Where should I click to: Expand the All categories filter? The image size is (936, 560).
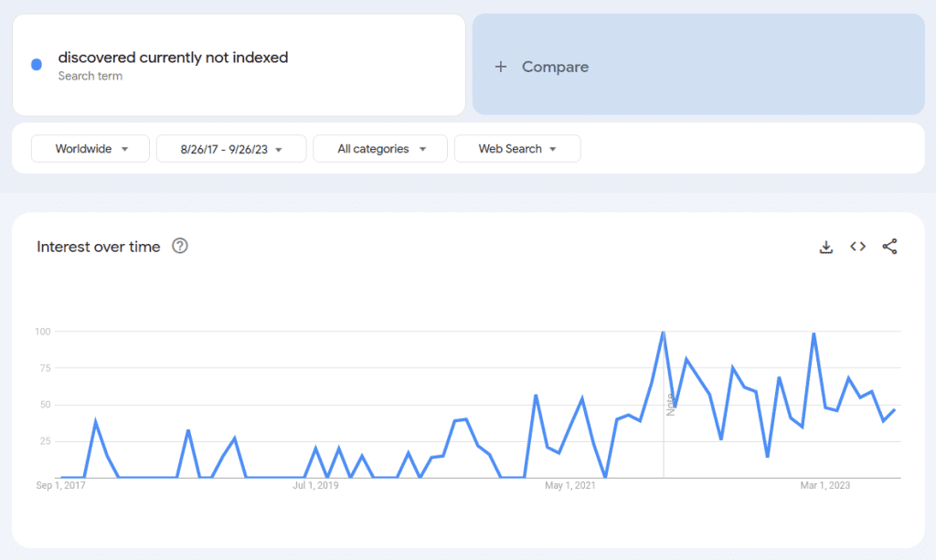[x=379, y=148]
